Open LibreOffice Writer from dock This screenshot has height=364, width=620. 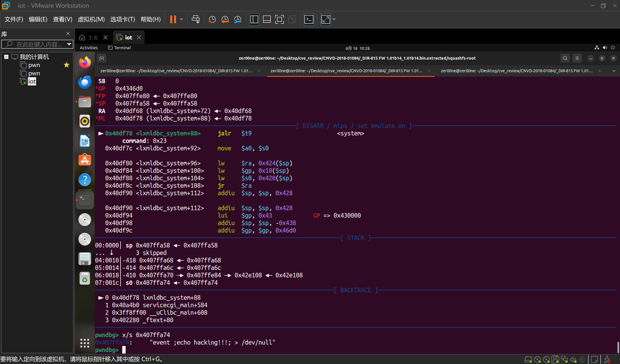(85, 141)
